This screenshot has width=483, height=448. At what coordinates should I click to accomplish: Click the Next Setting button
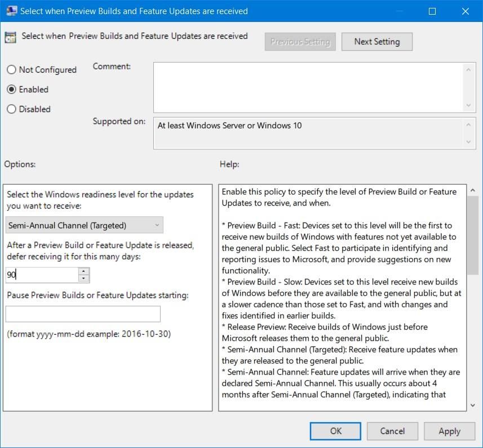(x=376, y=42)
